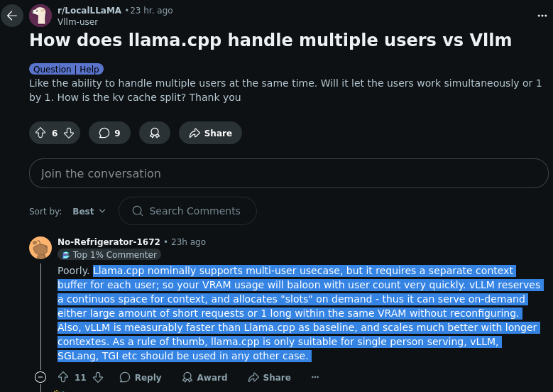Click the Join the conversation field
The width and height of the screenshot is (553, 392).
(x=289, y=173)
